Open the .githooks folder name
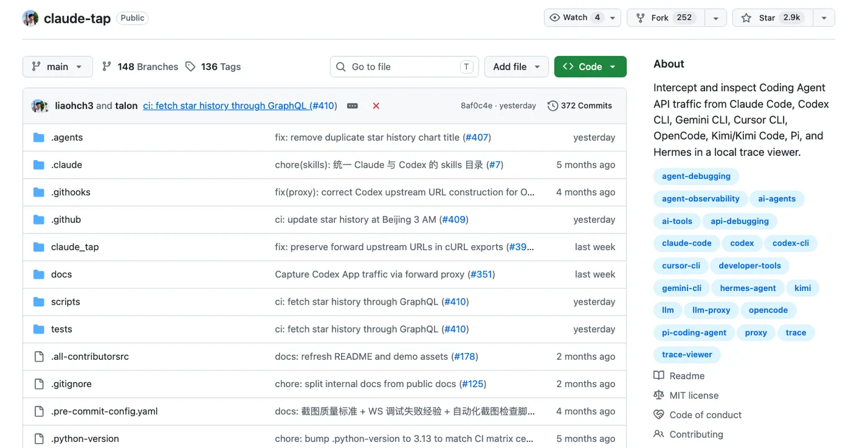 [71, 192]
